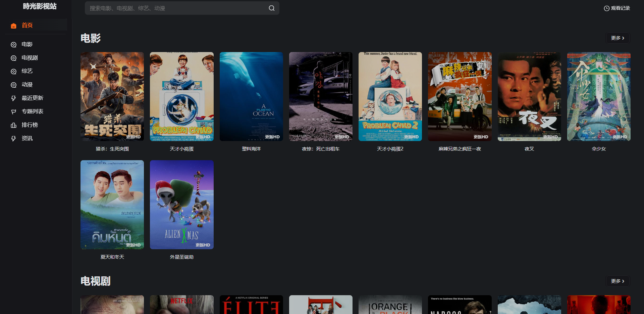Open the NARCOS series poster
The height and width of the screenshot is (314, 644).
point(460,305)
